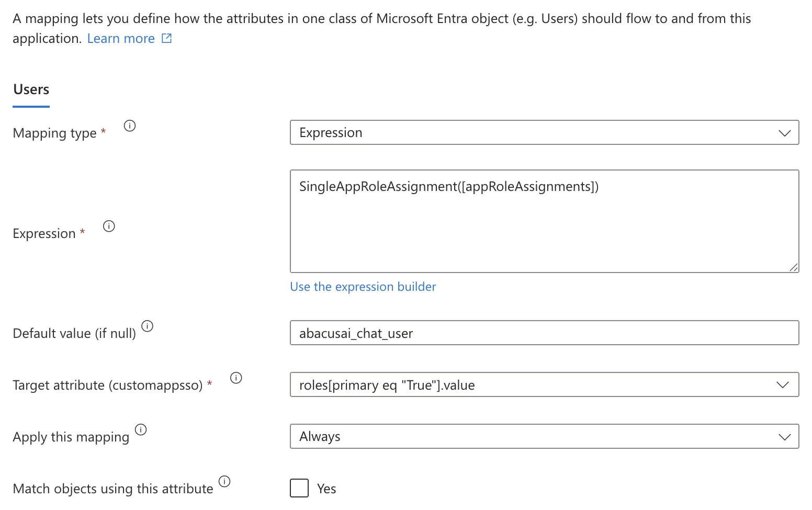Click into the Expression text area
Image resolution: width=812 pixels, height=510 pixels.
tap(544, 221)
